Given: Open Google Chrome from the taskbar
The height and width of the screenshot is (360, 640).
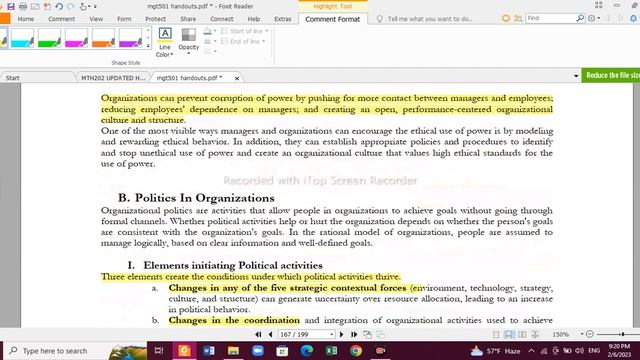Looking at the screenshot, I should 356,351.
